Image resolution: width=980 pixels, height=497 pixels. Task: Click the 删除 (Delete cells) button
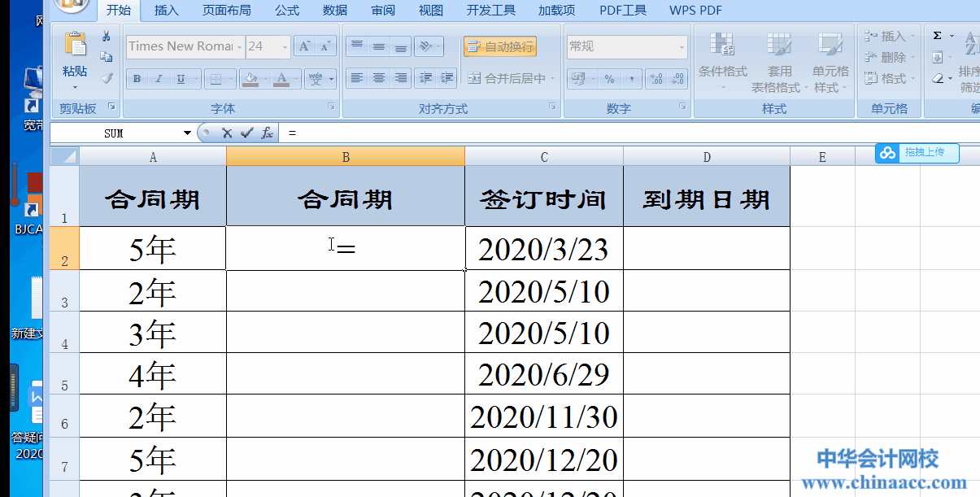(888, 58)
